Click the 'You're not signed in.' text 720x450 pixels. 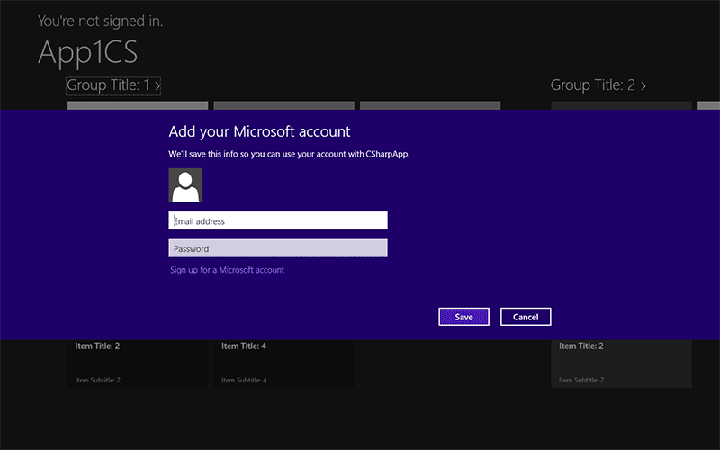click(x=100, y=21)
